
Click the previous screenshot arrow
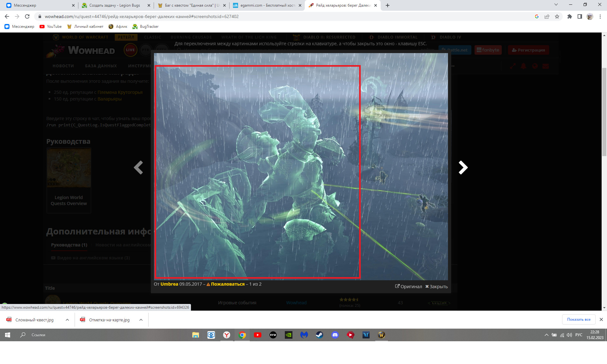[138, 167]
